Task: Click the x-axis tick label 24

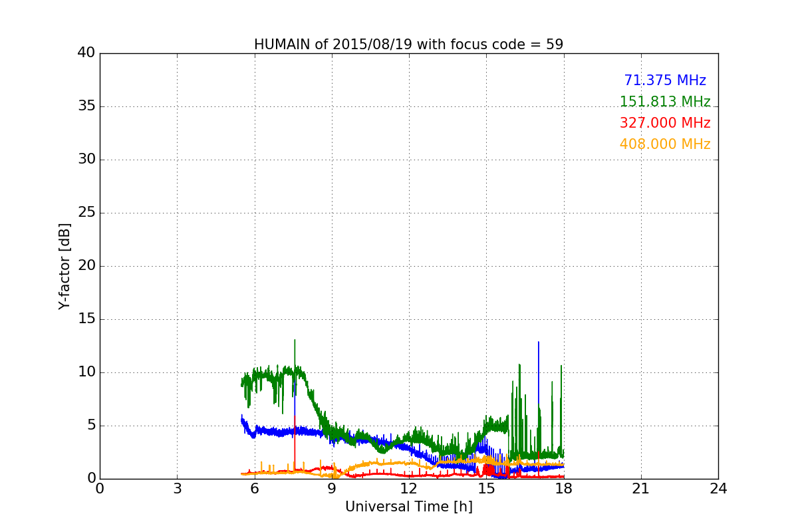Action: tap(718, 489)
